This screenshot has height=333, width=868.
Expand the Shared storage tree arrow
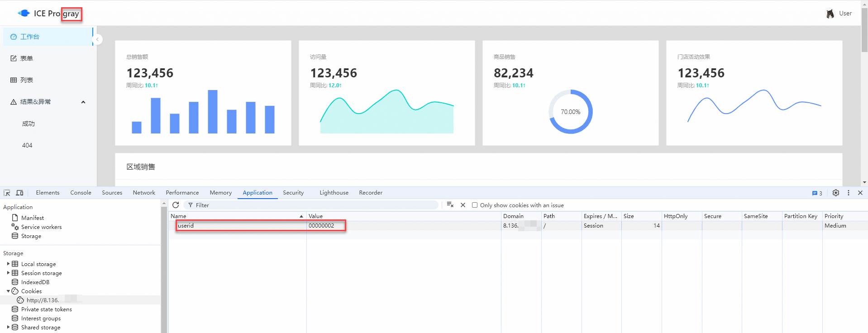(x=8, y=327)
